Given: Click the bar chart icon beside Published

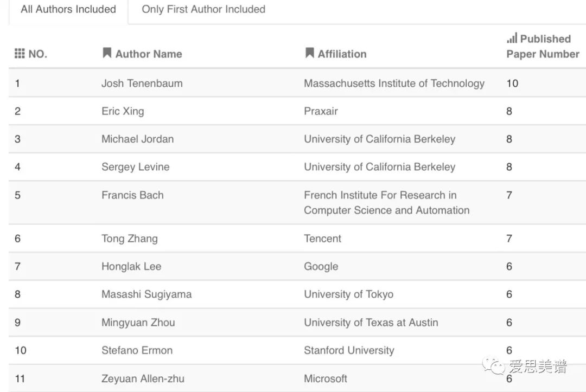Looking at the screenshot, I should 512,38.
